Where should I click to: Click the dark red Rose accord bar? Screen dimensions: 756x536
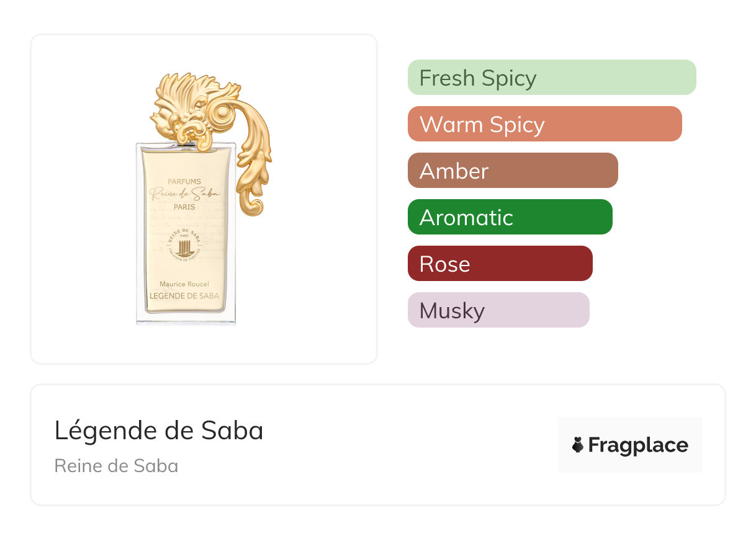(500, 264)
